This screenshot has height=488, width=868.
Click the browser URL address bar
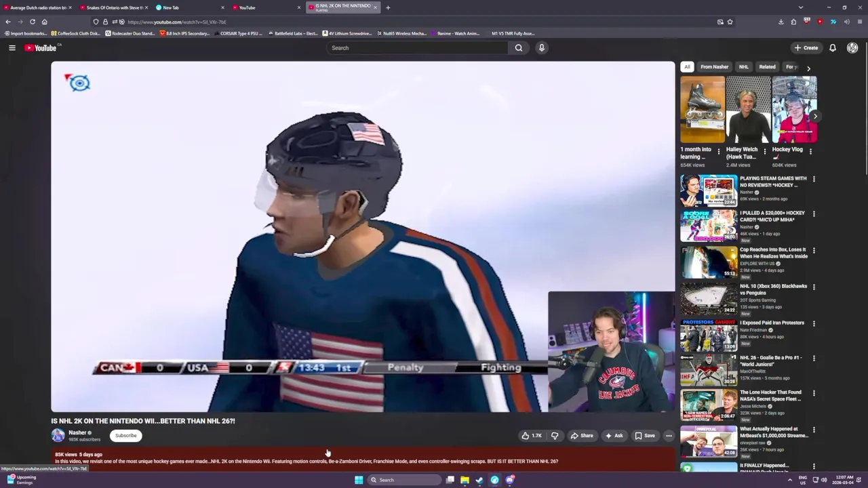pyautogui.click(x=407, y=22)
